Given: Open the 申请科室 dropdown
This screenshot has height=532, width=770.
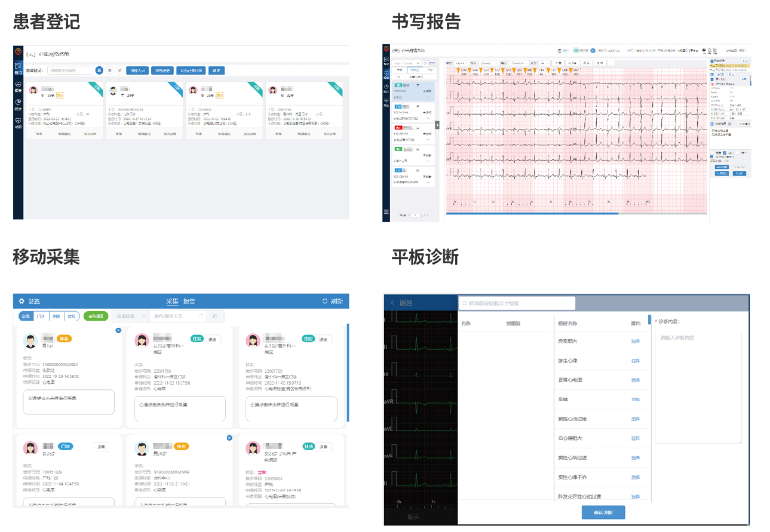Looking at the screenshot, I should 130,316.
